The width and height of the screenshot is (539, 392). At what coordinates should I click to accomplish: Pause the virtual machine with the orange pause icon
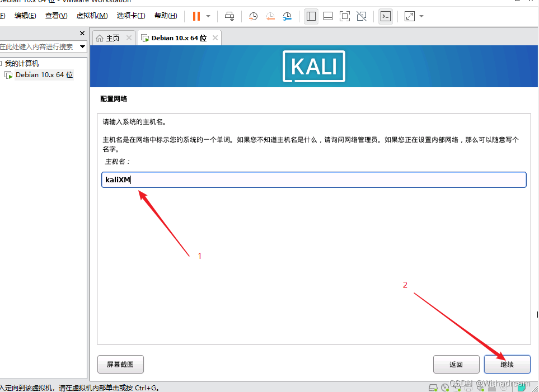[x=196, y=16]
